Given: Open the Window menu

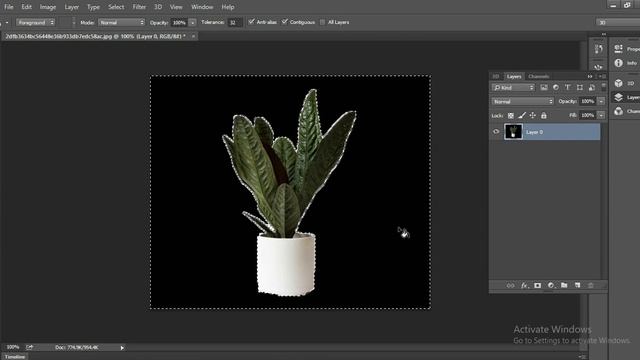Looking at the screenshot, I should click(x=202, y=7).
